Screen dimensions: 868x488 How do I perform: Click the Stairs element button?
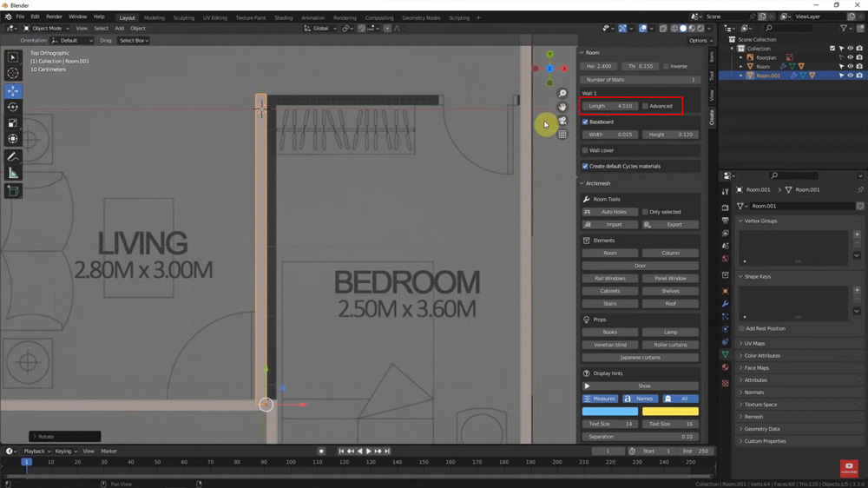point(610,304)
